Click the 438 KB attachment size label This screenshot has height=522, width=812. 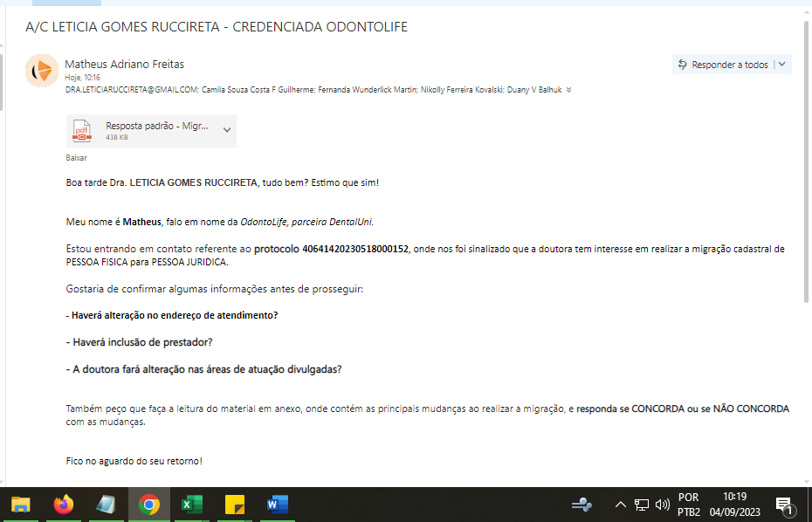116,138
